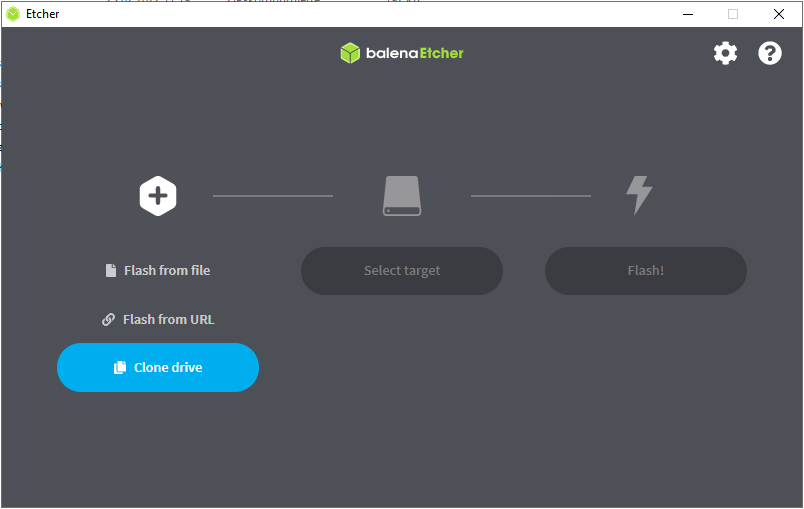The width and height of the screenshot is (804, 509).
Task: Click the file icon beside Flash from file
Action: pyautogui.click(x=111, y=271)
